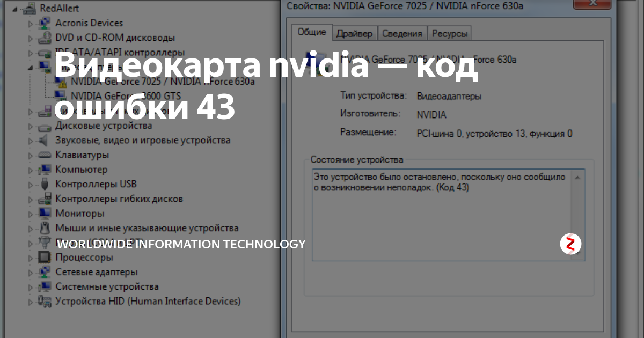Expand the Компьютер node

click(31, 170)
